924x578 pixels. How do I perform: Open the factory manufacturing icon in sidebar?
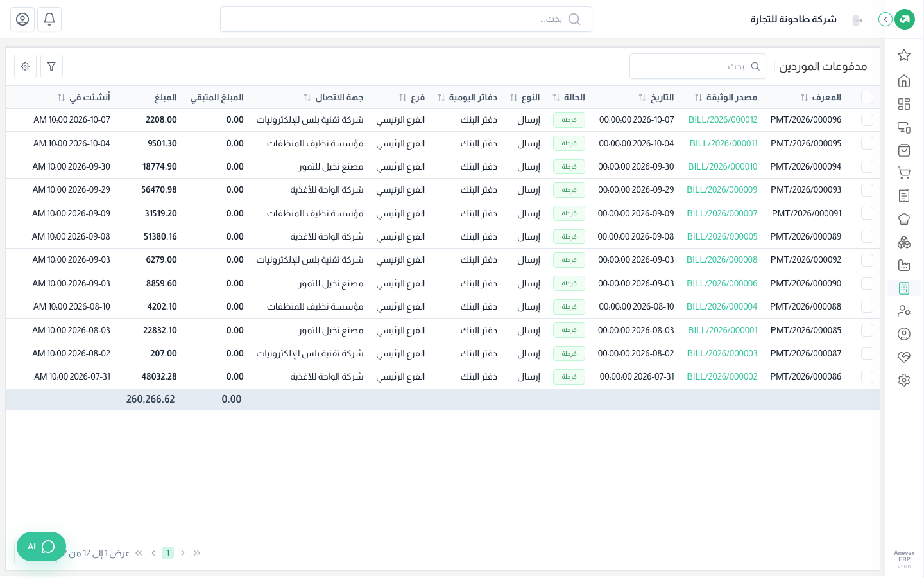coord(904,265)
